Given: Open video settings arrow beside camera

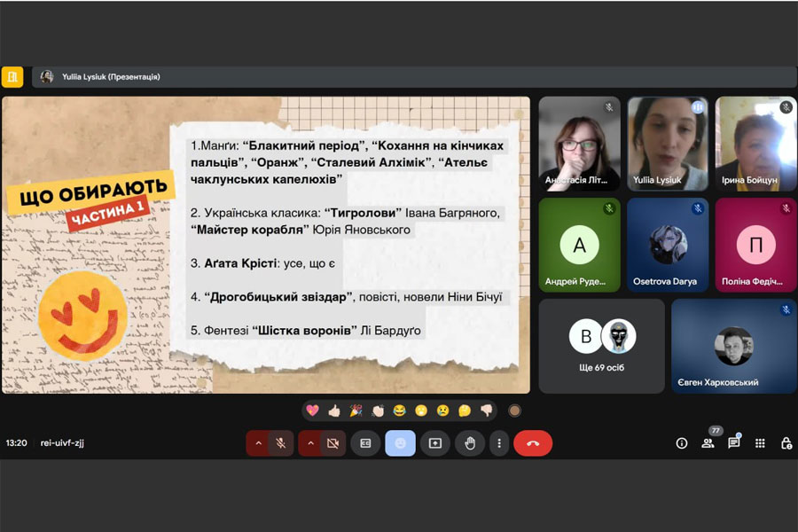Looking at the screenshot, I should pos(310,443).
